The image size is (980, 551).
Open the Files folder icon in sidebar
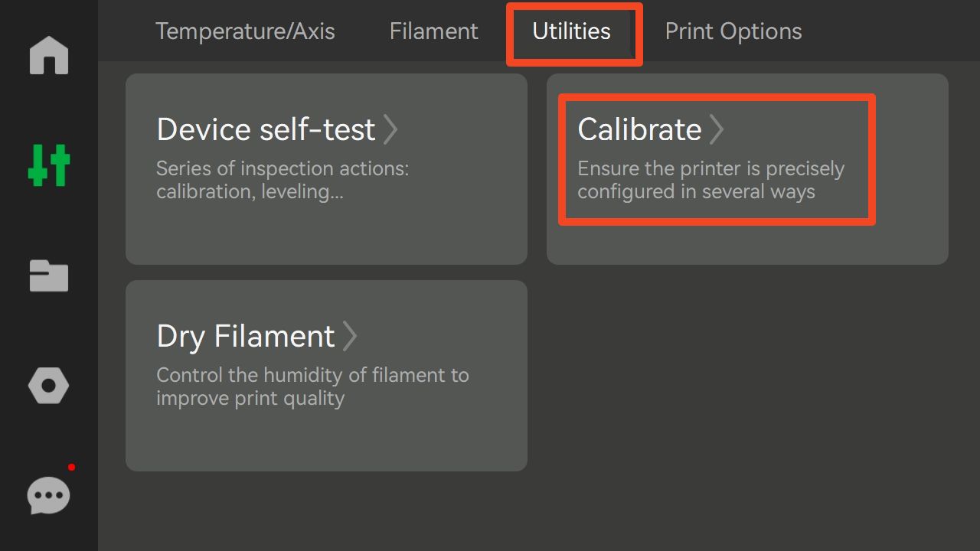[49, 275]
